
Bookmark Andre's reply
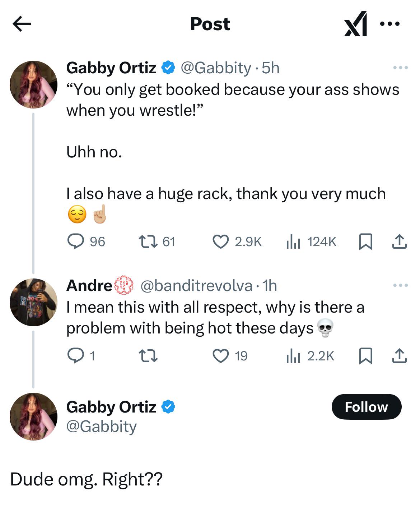click(365, 356)
